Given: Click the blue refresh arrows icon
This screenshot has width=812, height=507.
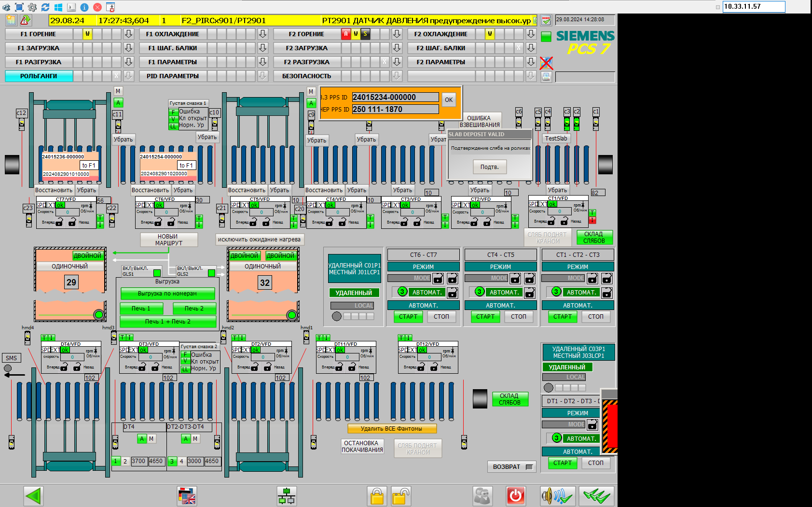Looking at the screenshot, I should point(45,7).
